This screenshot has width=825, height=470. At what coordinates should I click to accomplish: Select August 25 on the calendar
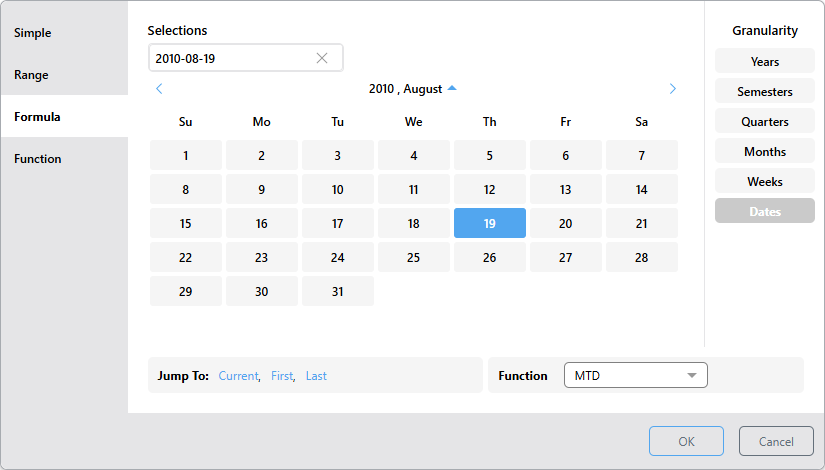(x=414, y=257)
